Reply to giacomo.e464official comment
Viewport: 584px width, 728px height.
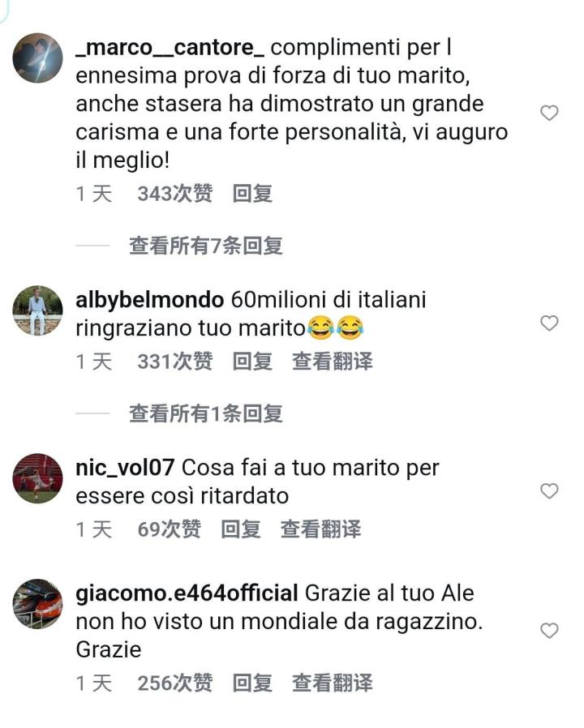click(x=252, y=683)
